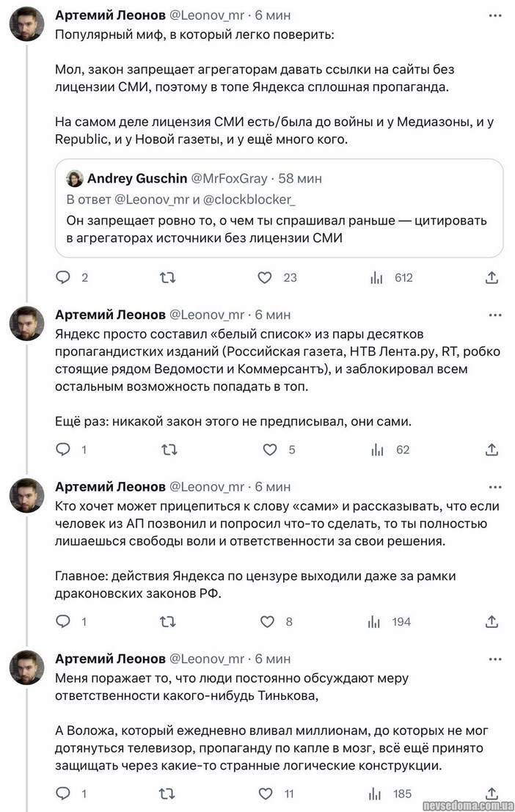
Task: Retweet the tweet about драконовских законов РФ
Action: coord(168,621)
